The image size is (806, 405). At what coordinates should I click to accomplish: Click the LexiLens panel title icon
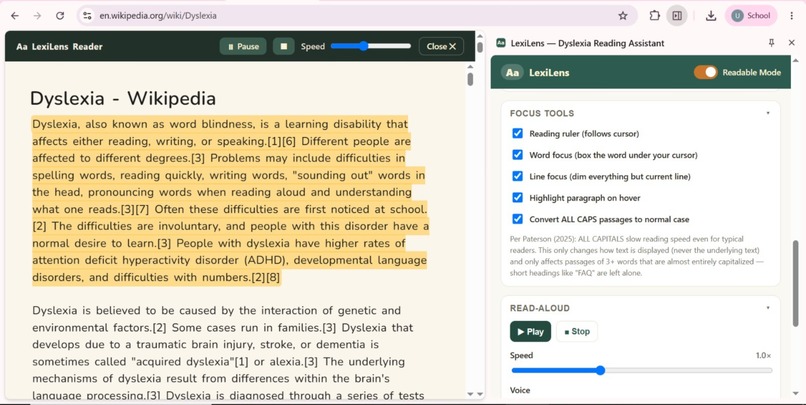501,43
